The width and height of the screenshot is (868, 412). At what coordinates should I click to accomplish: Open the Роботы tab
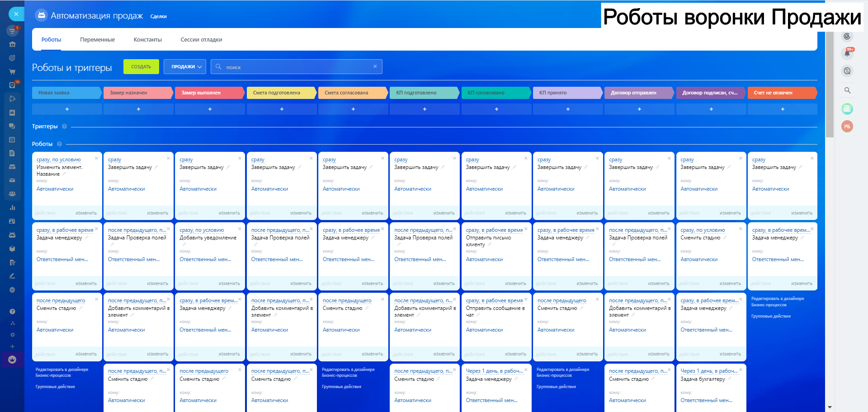pyautogui.click(x=51, y=40)
